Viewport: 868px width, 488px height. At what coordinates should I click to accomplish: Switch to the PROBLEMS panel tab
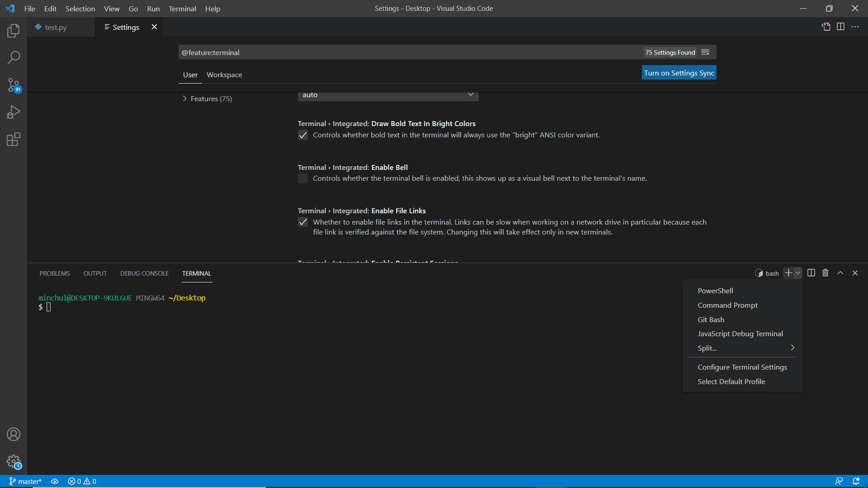(x=55, y=273)
